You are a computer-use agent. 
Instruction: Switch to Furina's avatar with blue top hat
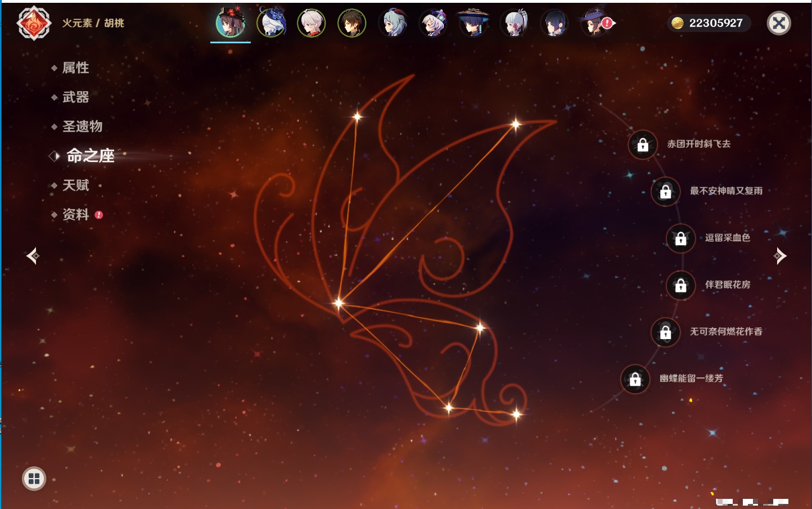tap(271, 23)
